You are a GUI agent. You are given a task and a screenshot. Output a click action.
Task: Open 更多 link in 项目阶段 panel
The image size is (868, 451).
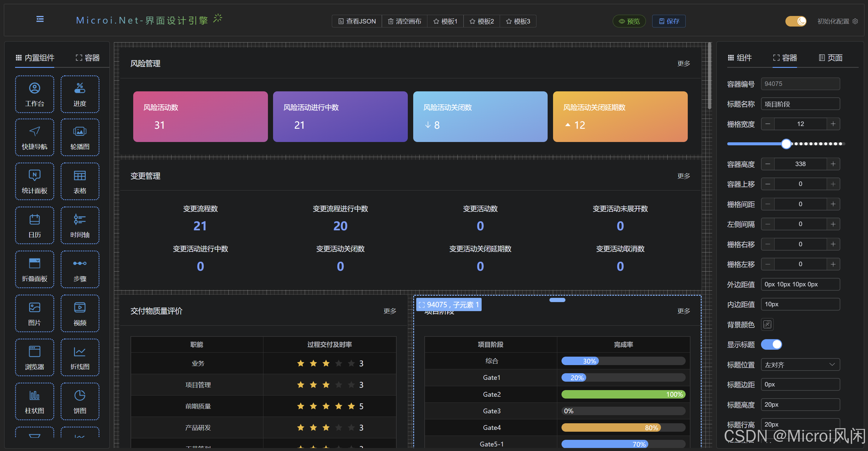(x=684, y=311)
